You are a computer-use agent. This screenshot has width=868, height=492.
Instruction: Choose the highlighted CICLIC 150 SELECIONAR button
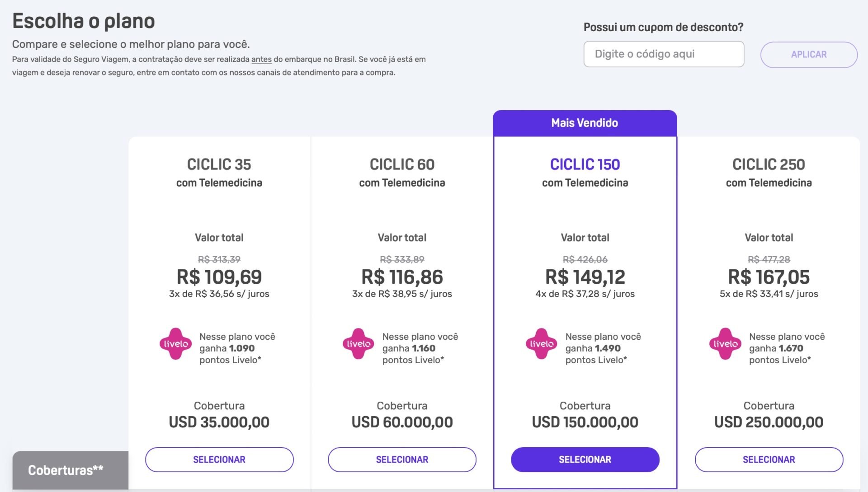pos(585,459)
